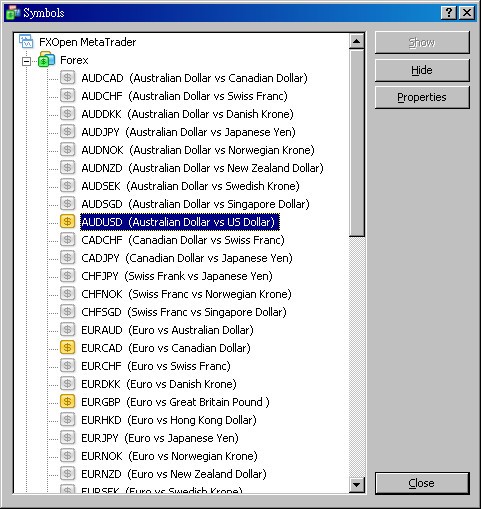The width and height of the screenshot is (481, 509).
Task: Open Properties for the selected symbol
Action: 422,97
